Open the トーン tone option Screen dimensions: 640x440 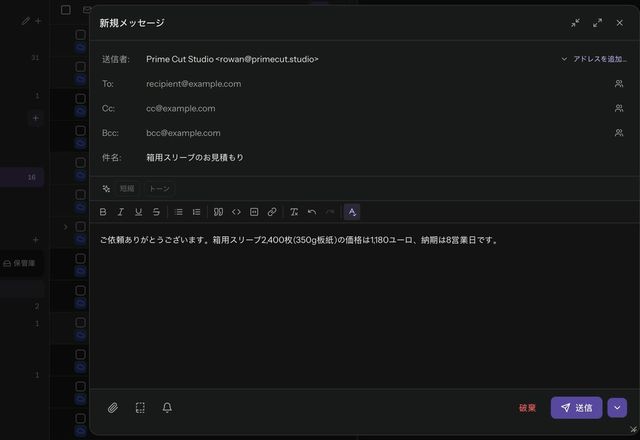pos(159,189)
